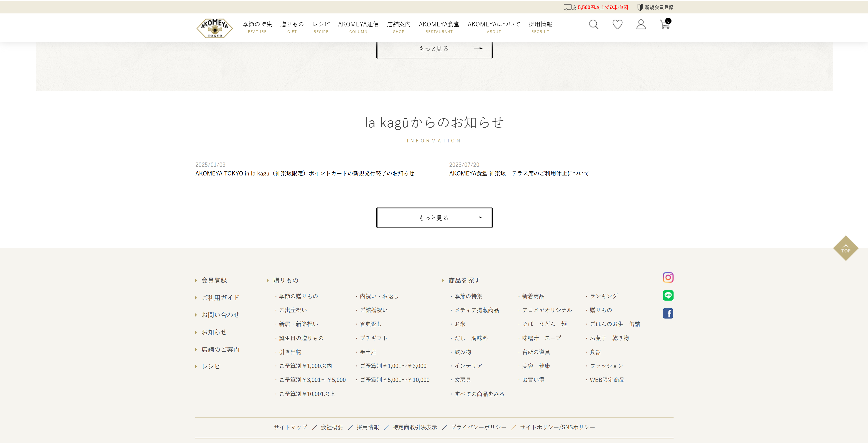The image size is (868, 443).
Task: Click サイトマップ in bottom bar
Action: pyautogui.click(x=291, y=427)
